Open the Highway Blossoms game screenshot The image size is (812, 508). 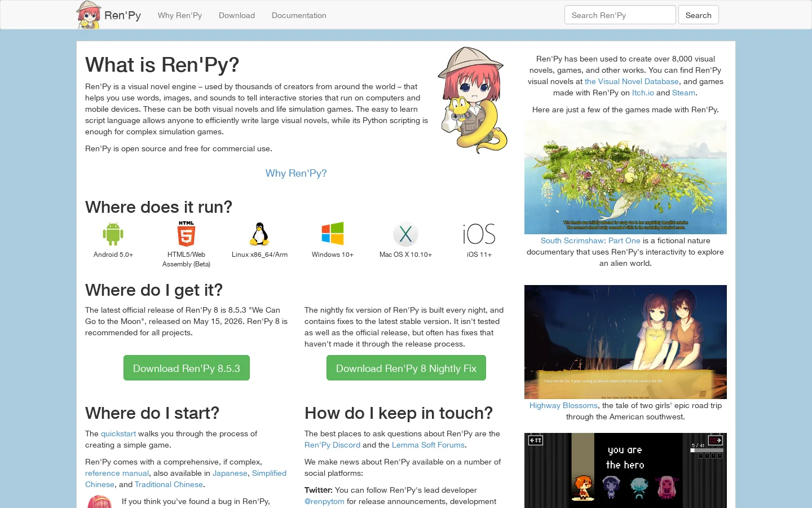[625, 342]
